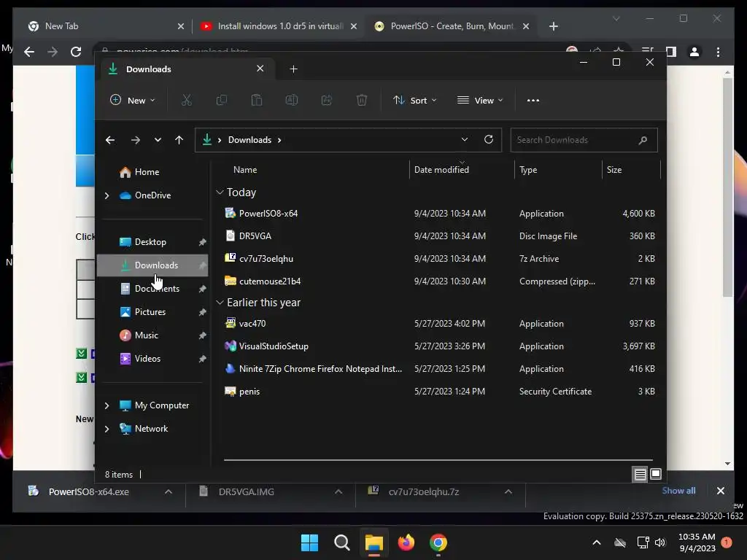Reload the page in Chrome

click(76, 52)
